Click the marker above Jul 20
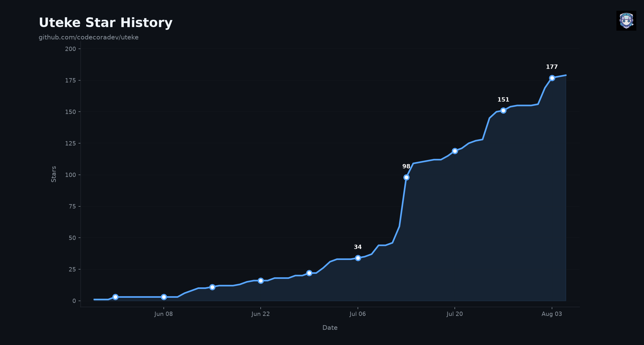Screen dimensions: 644x345 (x=455, y=151)
